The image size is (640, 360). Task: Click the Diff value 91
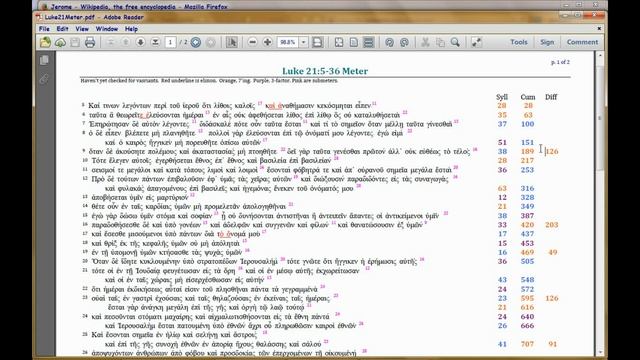[552, 344]
